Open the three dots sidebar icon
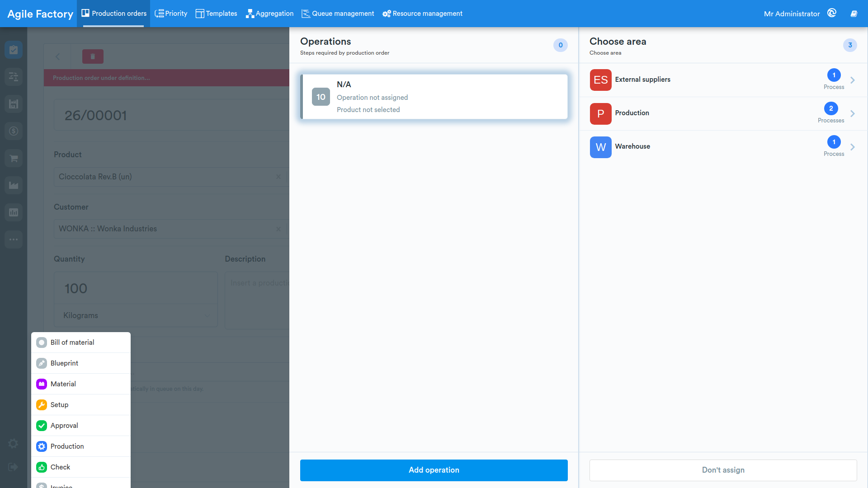The height and width of the screenshot is (488, 868). click(x=14, y=239)
